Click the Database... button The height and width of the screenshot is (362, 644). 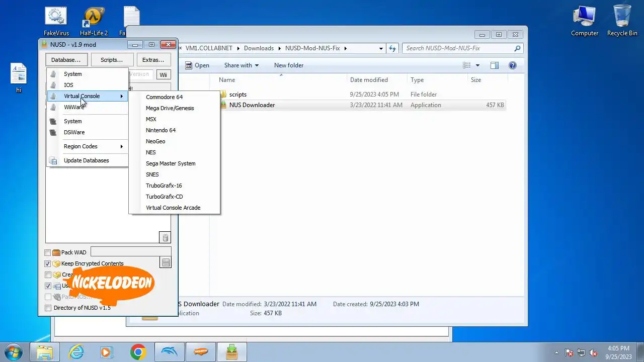66,60
